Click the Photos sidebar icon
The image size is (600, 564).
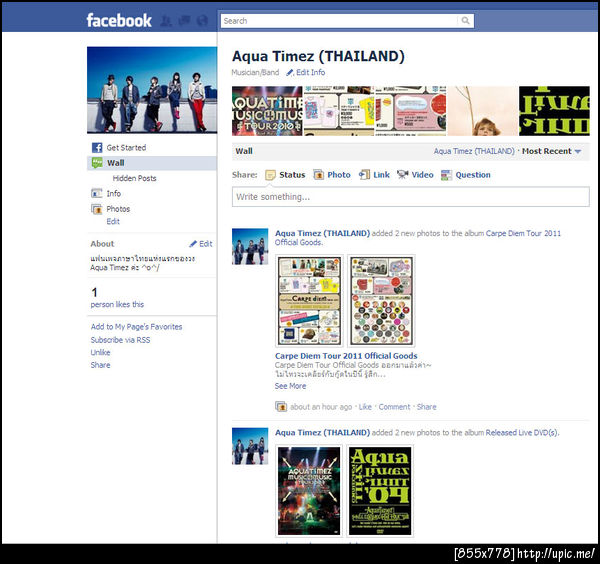(x=96, y=209)
